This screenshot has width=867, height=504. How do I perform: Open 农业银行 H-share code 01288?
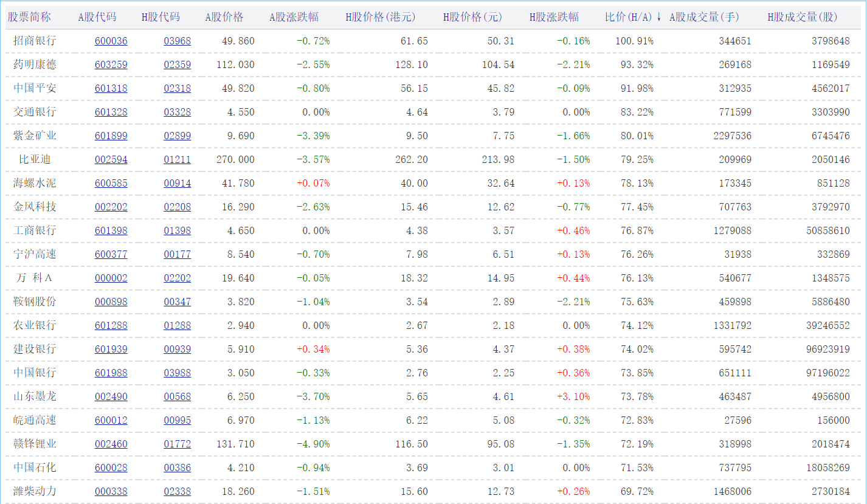[178, 325]
